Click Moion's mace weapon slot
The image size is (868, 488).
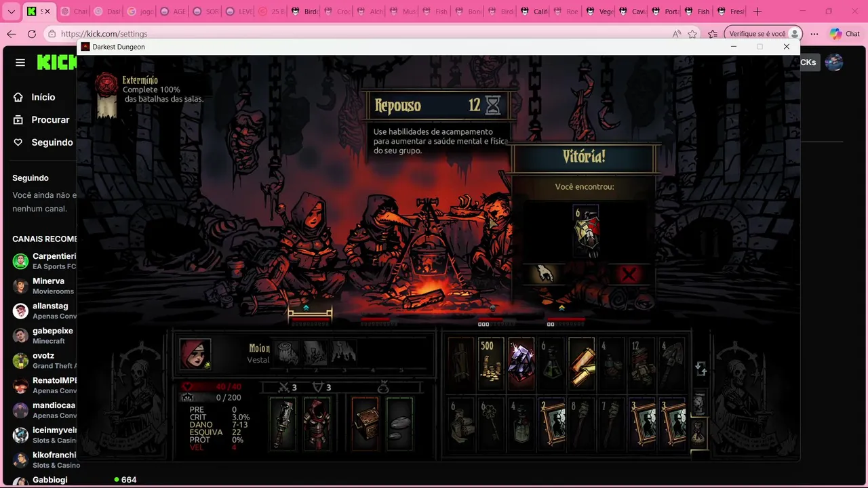coord(282,424)
